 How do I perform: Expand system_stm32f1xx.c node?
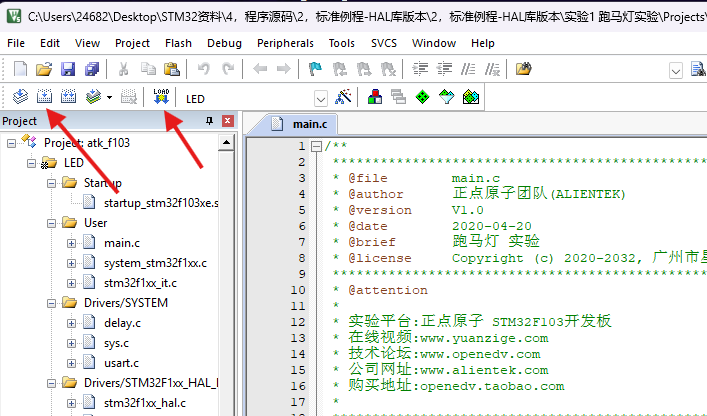[71, 263]
